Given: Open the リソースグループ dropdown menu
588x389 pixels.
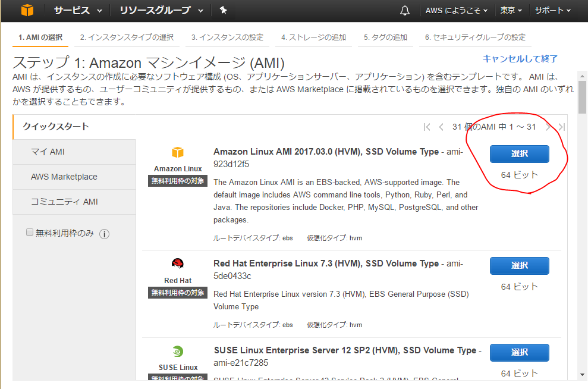Looking at the screenshot, I should coord(161,11).
